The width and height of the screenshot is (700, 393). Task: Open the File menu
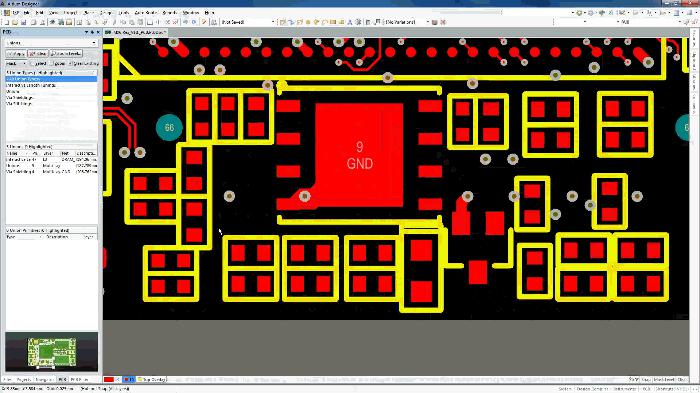click(27, 13)
